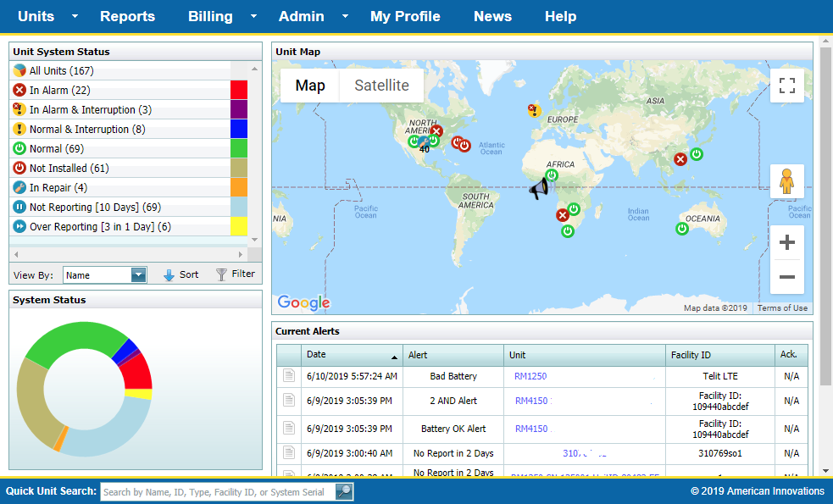Click the red X marker over North America

click(x=436, y=130)
